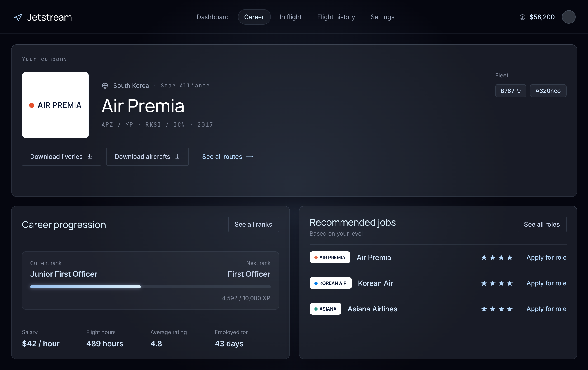The image size is (588, 370).
Task: Select the B787-9 fleet chip
Action: coord(510,91)
